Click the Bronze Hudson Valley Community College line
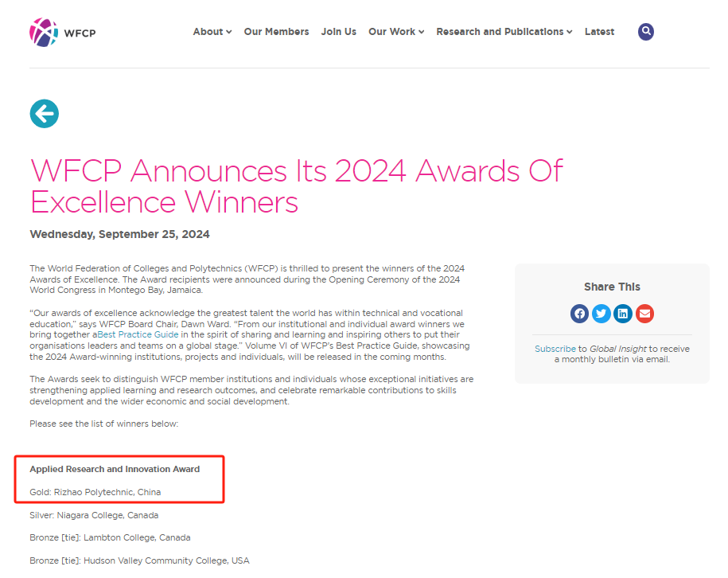Image resolution: width=728 pixels, height=578 pixels. (x=139, y=560)
